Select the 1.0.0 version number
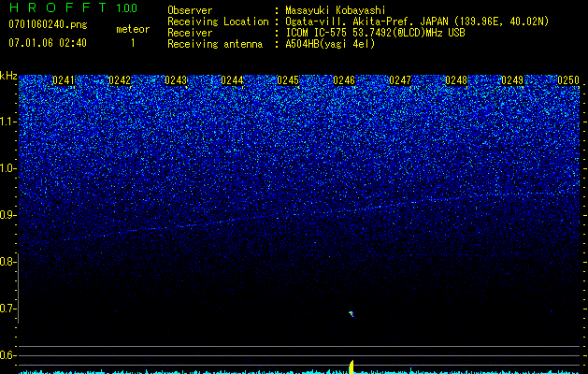 click(x=127, y=7)
